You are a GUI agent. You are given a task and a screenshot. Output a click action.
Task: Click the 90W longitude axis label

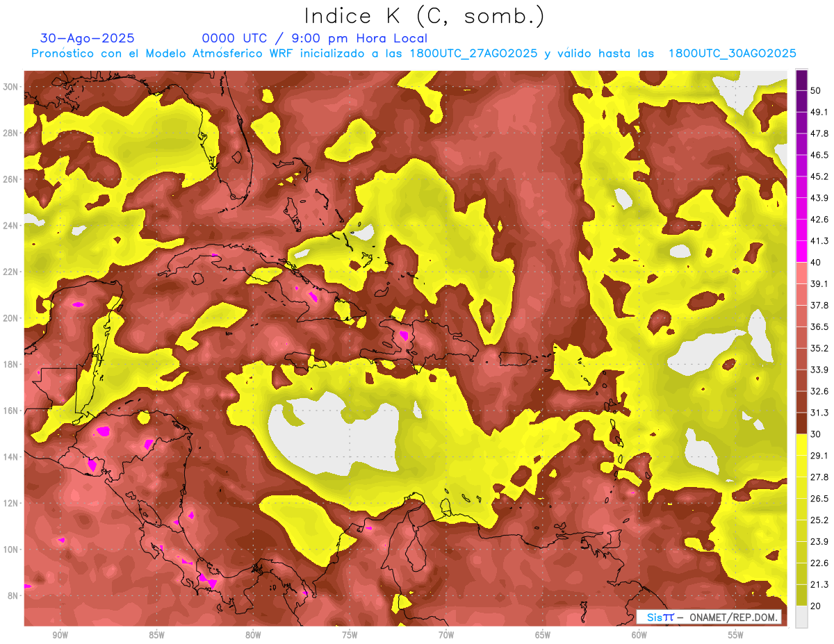point(60,635)
